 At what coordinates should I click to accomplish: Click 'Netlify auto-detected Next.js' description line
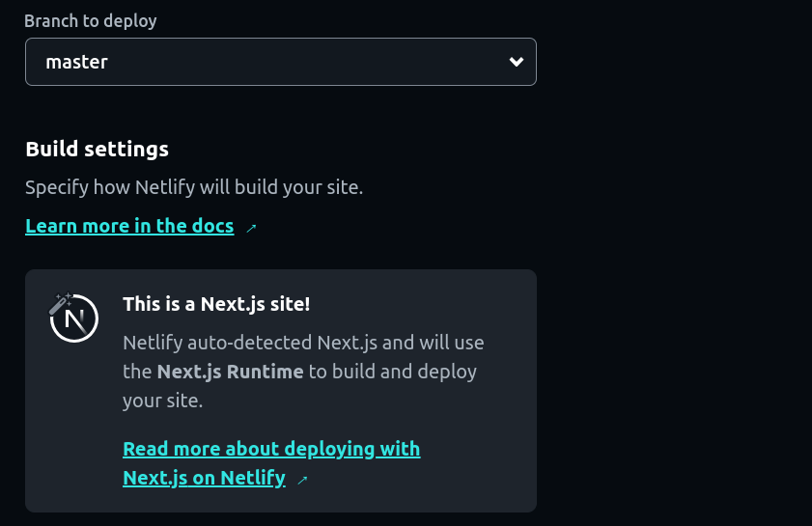pos(303,343)
